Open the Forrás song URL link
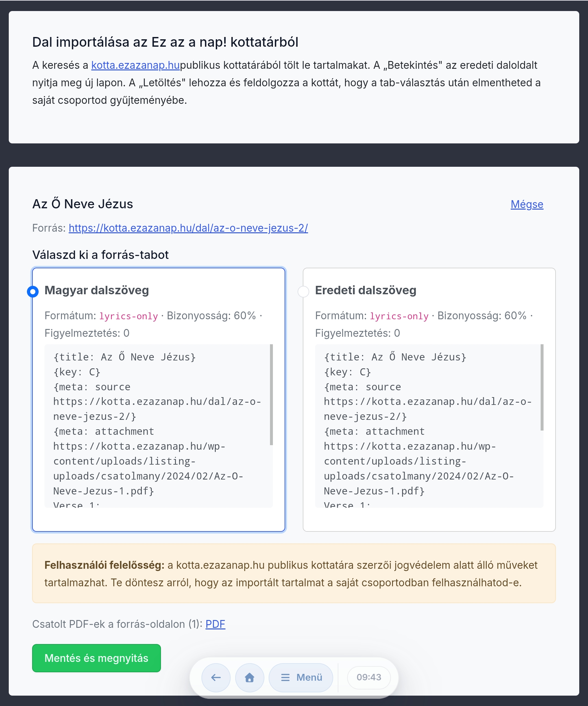The image size is (588, 706). [188, 228]
